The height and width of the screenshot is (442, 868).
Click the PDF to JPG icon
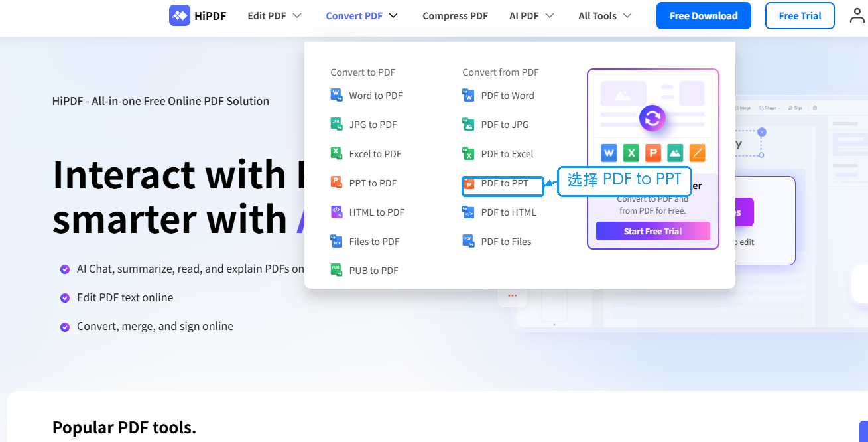(469, 124)
